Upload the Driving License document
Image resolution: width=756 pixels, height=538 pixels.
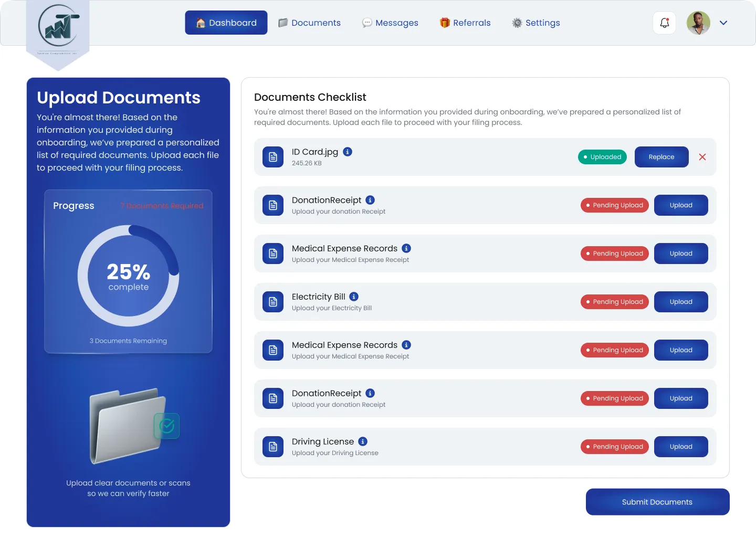point(681,447)
